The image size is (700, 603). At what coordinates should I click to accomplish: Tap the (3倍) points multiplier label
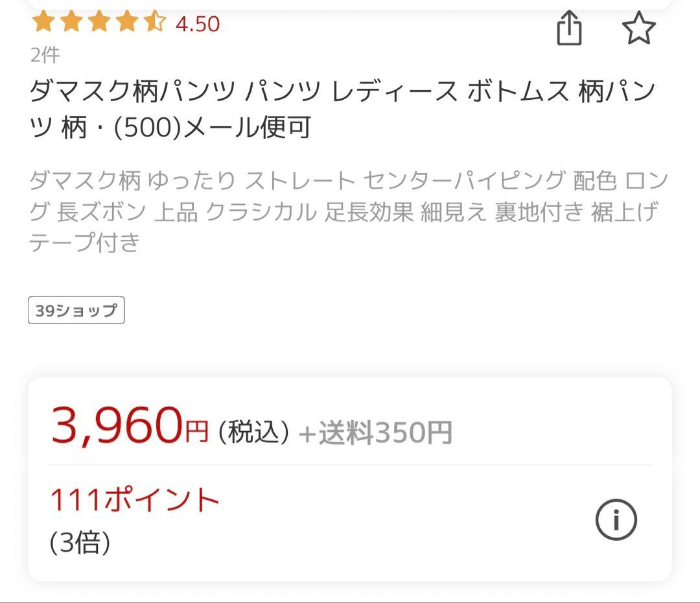tap(80, 542)
